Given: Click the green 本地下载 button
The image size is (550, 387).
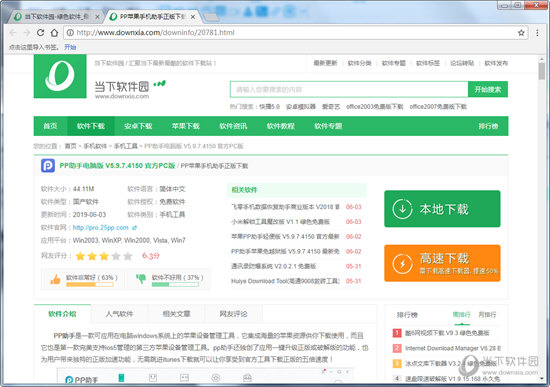Looking at the screenshot, I should [442, 209].
